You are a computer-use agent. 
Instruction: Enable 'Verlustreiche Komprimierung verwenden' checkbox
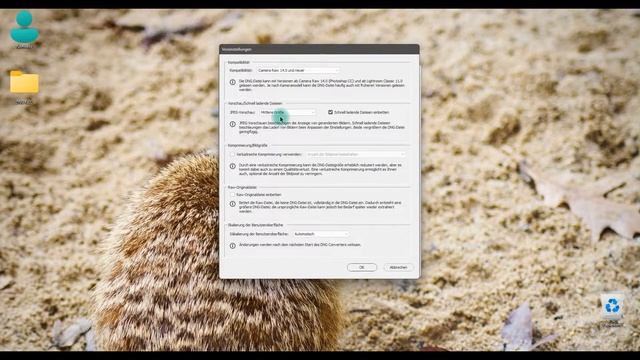[x=233, y=155]
